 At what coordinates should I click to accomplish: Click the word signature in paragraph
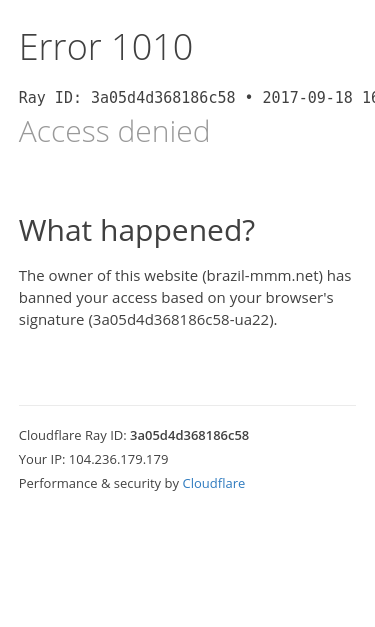coord(51,321)
